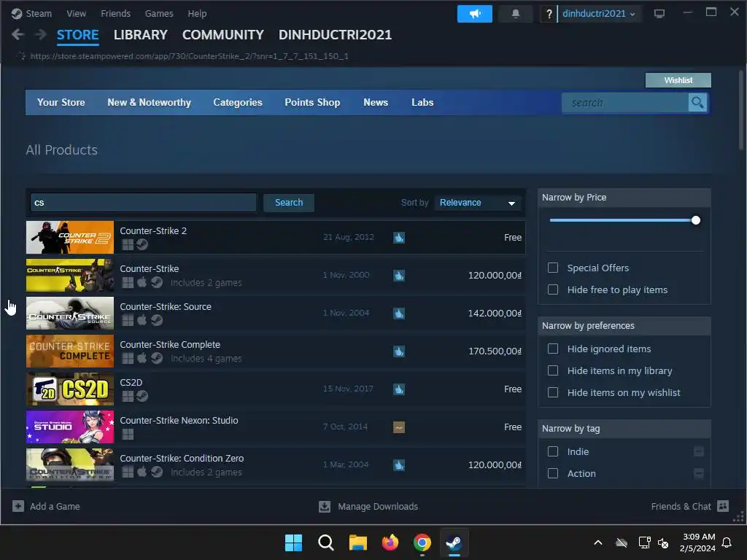Go back with the left arrow
747x560 pixels.
point(18,34)
